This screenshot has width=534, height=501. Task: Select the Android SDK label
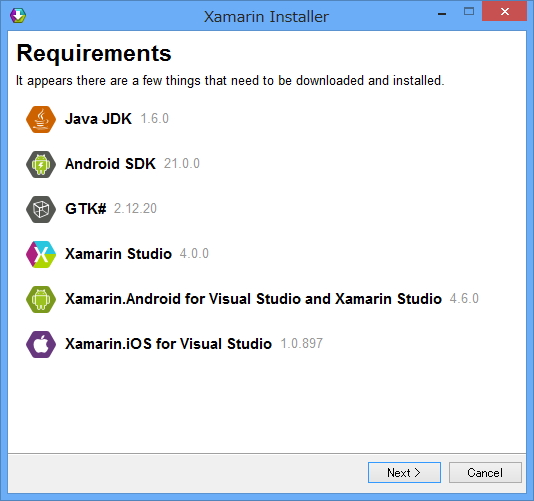coord(110,164)
